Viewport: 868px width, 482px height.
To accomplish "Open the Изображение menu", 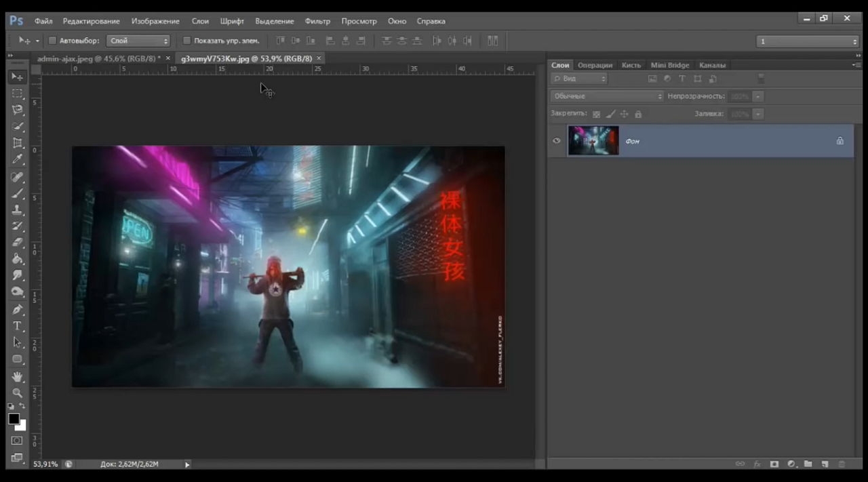I will 155,21.
